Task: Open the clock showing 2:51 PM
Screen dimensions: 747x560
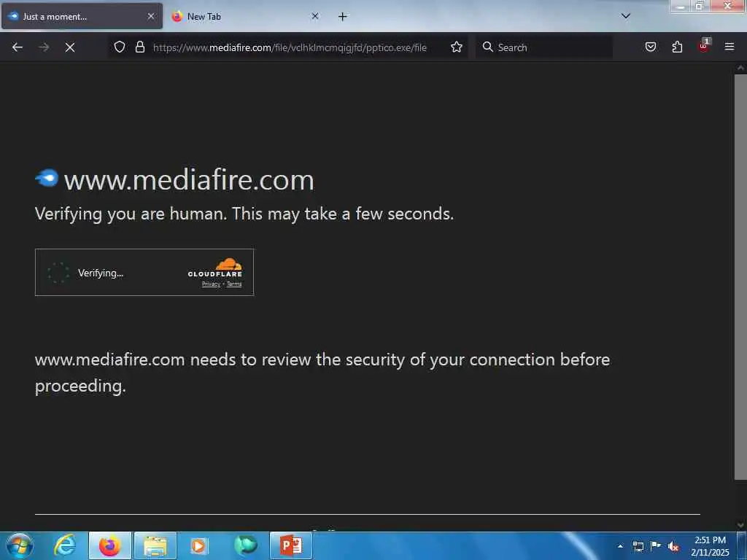Action: [x=710, y=546]
